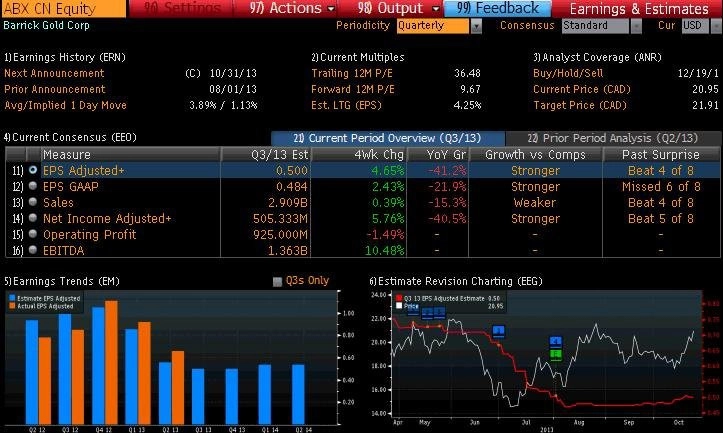Viewport: 723px width, 433px height.
Task: Click the '925.000M' Operating Profit estimate
Action: (280, 235)
